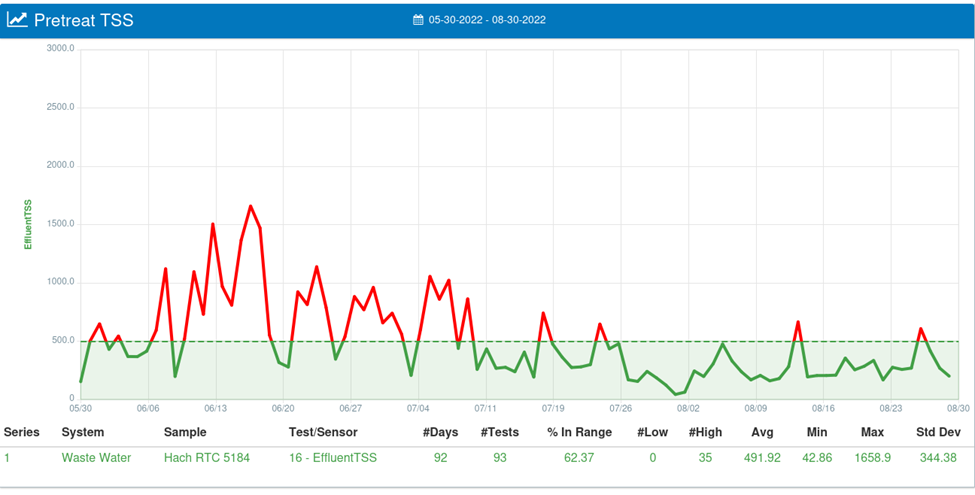Click the % In Range column header
The image size is (975, 495).
[x=580, y=432]
